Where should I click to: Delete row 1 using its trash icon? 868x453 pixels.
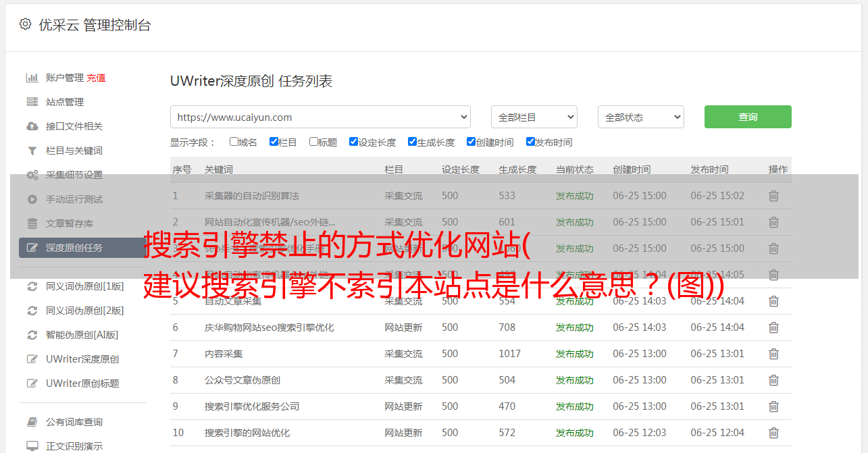(x=773, y=196)
